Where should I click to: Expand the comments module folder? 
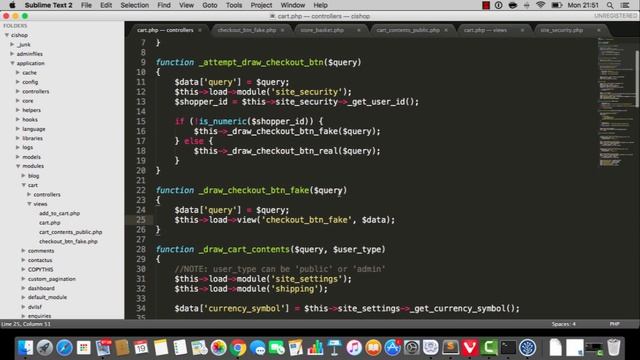pyautogui.click(x=24, y=251)
